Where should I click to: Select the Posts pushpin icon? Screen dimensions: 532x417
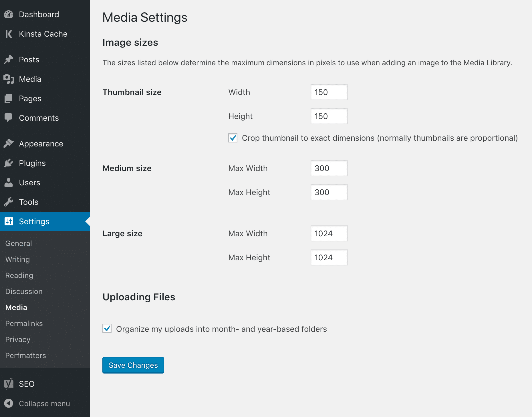click(9, 59)
